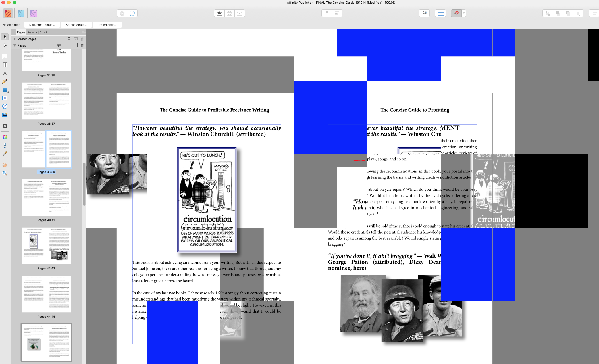Select the Place Image tool
This screenshot has width=599, height=364.
[5, 115]
